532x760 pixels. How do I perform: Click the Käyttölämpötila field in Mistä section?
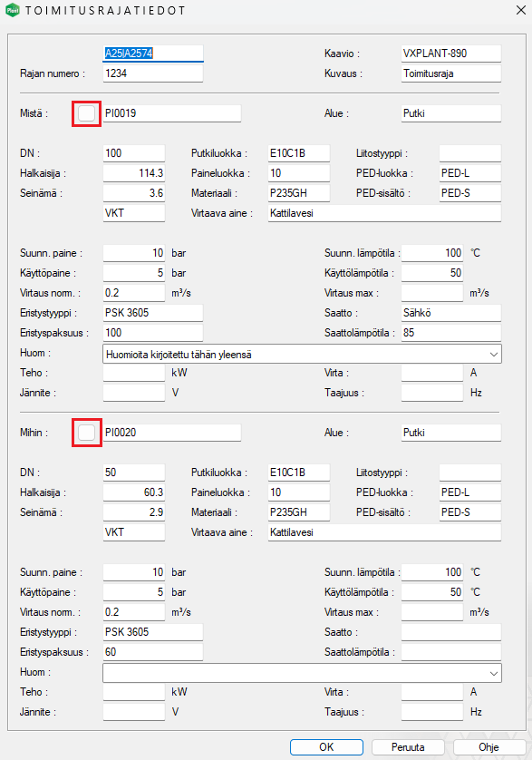(x=432, y=273)
